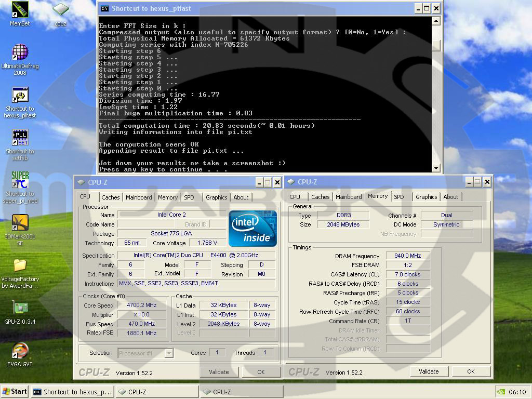Open Graphics tab in right CPU-Z window

coord(426,197)
